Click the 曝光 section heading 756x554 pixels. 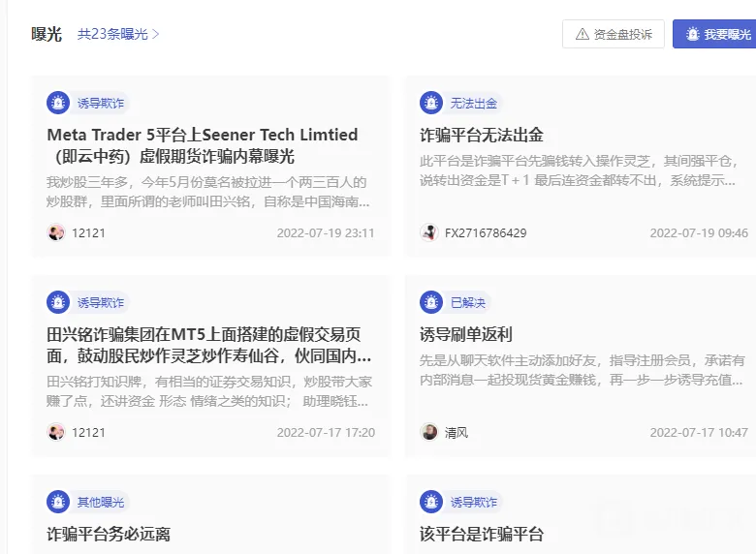[x=47, y=34]
